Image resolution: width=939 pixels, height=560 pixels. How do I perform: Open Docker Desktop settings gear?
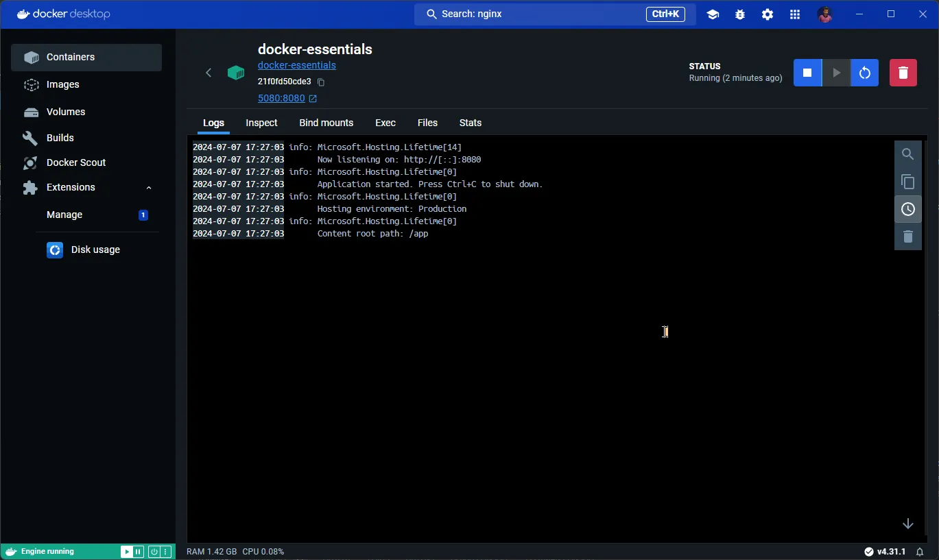[x=767, y=14]
